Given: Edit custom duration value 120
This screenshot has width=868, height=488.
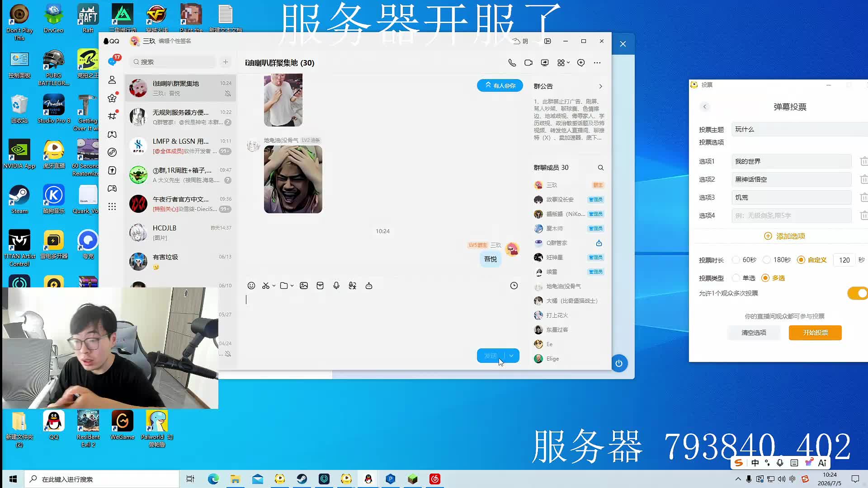Looking at the screenshot, I should tap(844, 260).
